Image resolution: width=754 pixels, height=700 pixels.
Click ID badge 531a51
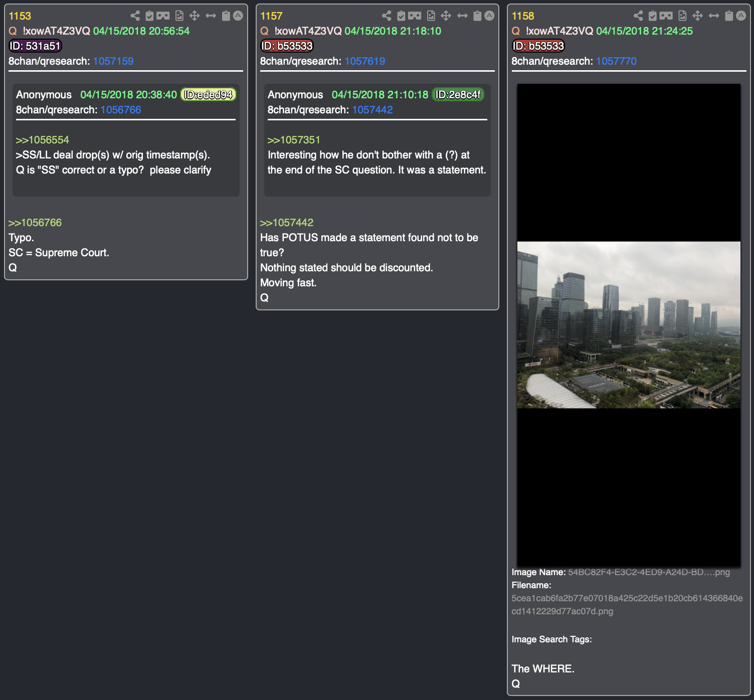click(x=35, y=46)
